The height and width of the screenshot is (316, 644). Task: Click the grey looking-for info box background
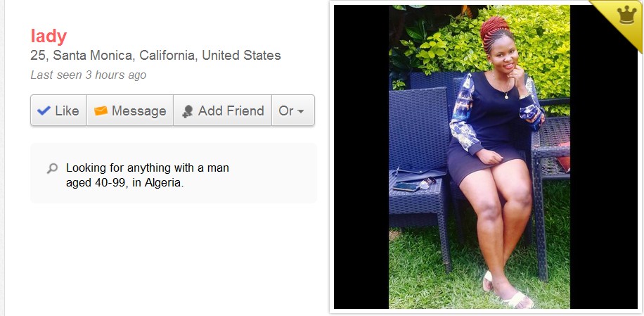[x=174, y=173]
